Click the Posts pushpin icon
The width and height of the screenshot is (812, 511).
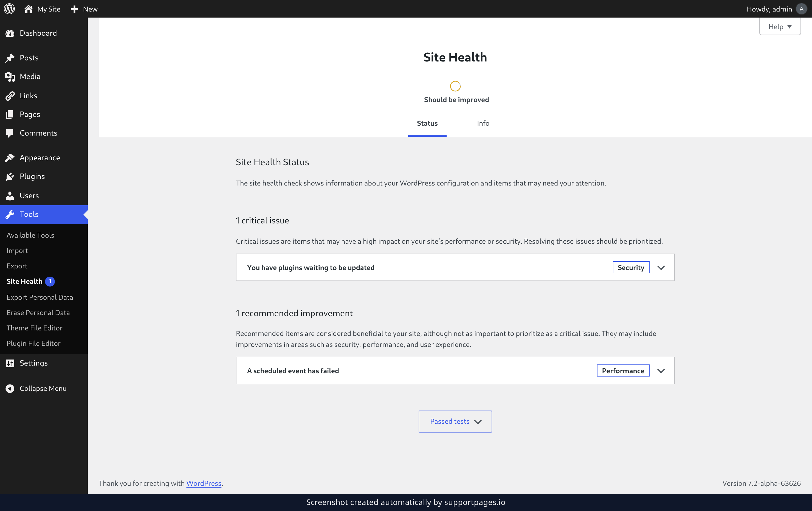click(10, 58)
